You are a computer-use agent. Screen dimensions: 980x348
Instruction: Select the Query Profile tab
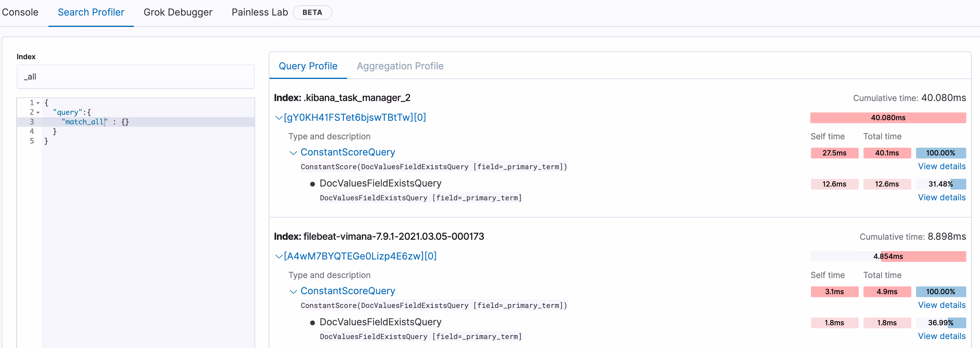[x=308, y=66]
